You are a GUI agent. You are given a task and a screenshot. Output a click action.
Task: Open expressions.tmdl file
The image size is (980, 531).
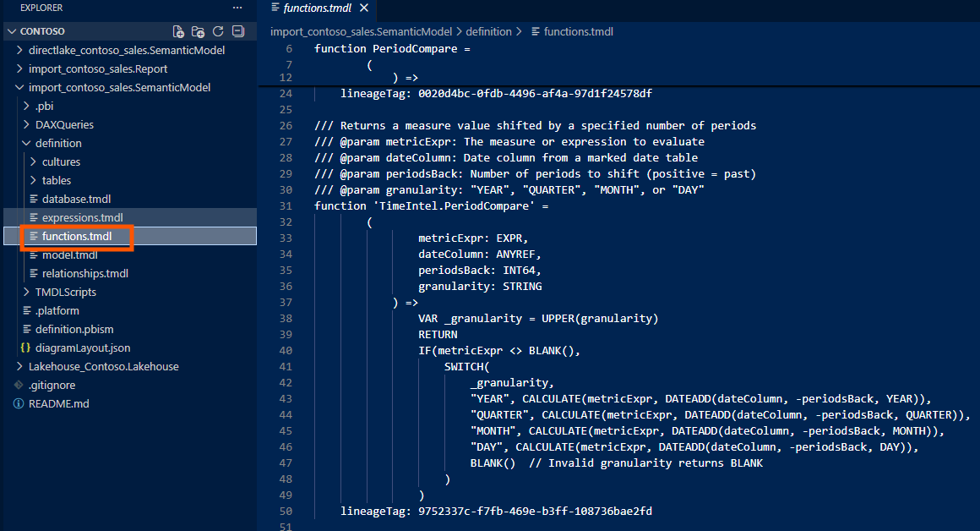(x=83, y=217)
